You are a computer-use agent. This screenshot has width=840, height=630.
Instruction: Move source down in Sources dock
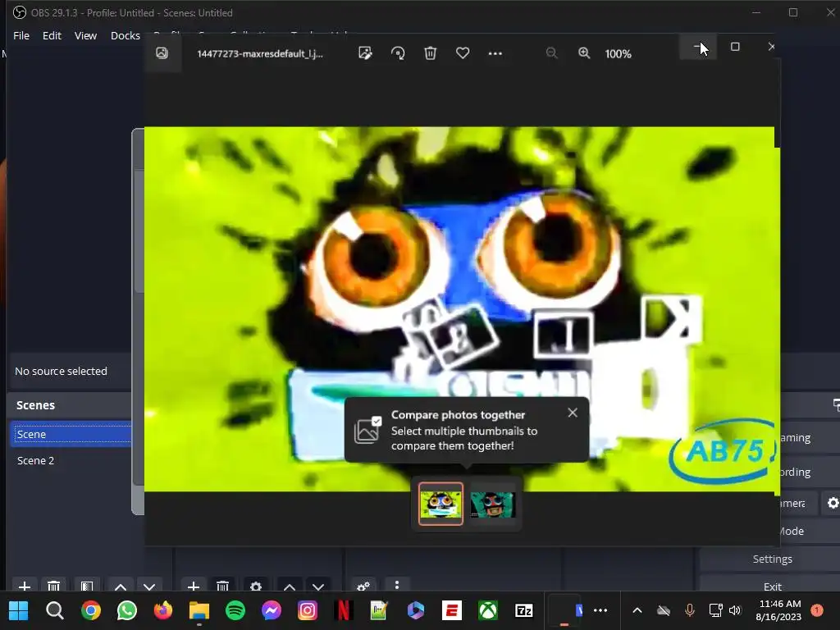[318, 586]
